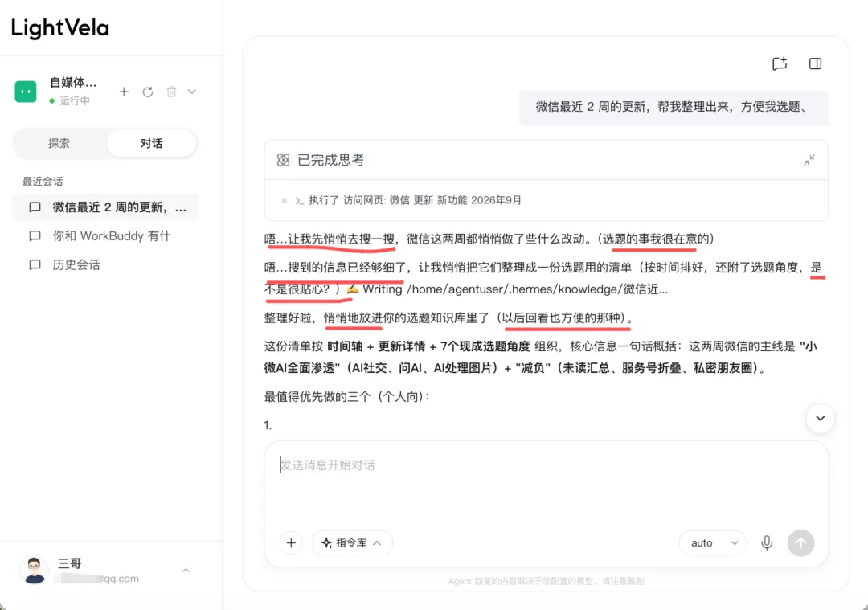Click the 已完成思考 thinking icon
Image resolution: width=868 pixels, height=610 pixels.
point(283,160)
